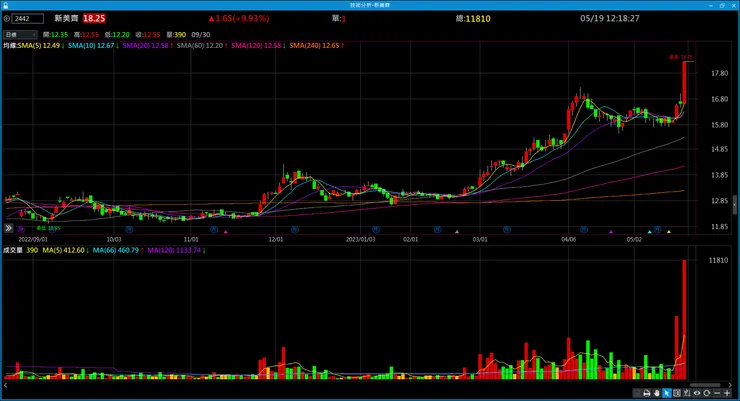Click the horizontal scrollbar thumb
This screenshot has height=401, width=740.
point(705,385)
